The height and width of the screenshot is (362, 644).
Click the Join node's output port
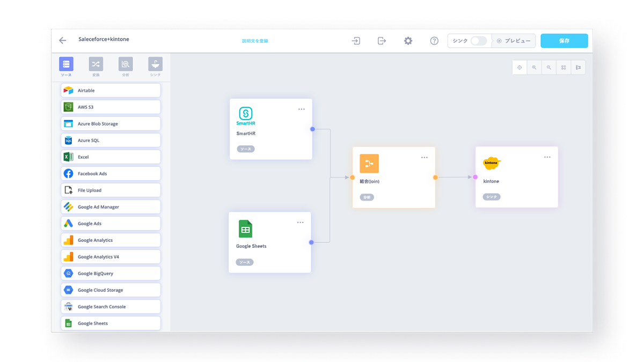pyautogui.click(x=435, y=177)
